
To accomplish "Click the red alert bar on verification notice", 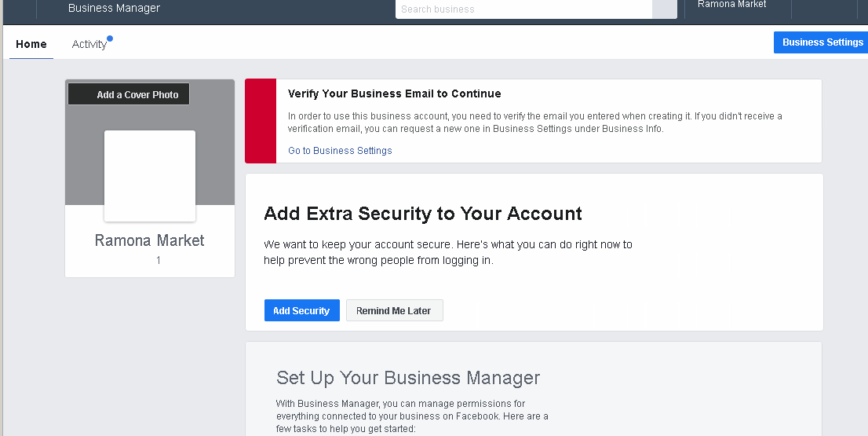I will [261, 121].
